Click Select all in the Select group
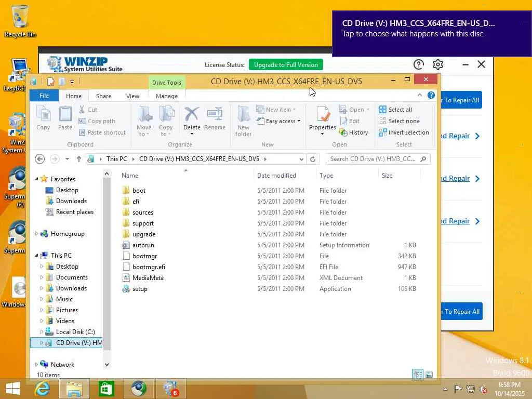 coord(395,110)
